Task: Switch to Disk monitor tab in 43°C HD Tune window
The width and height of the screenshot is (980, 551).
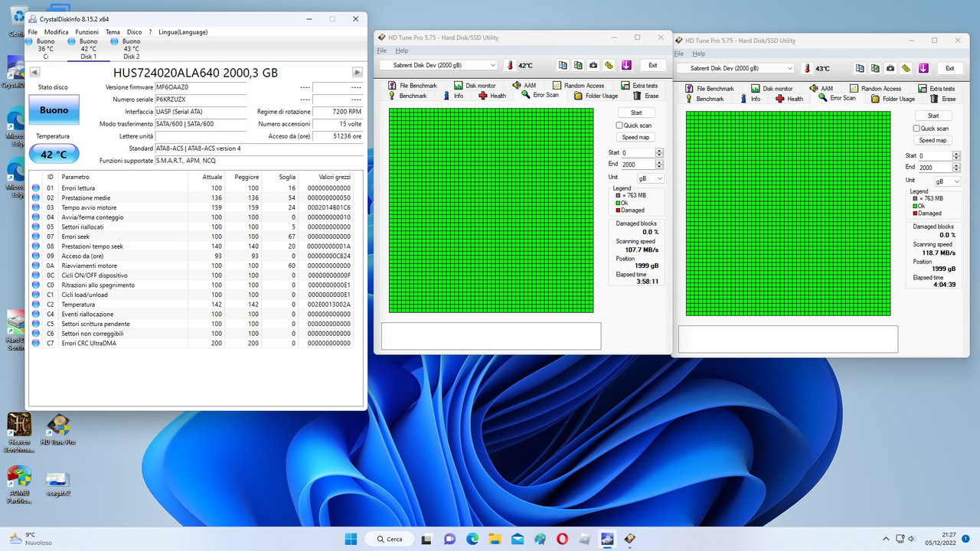Action: tap(771, 89)
